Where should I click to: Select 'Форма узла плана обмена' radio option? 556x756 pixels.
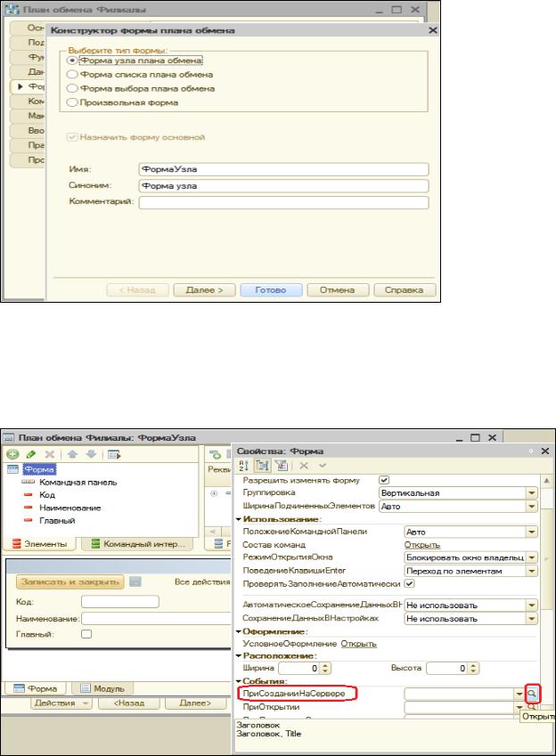pos(72,61)
